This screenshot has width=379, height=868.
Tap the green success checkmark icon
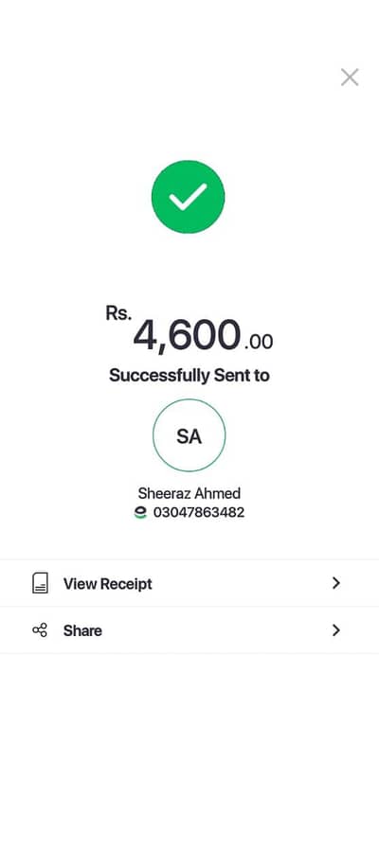point(189,197)
